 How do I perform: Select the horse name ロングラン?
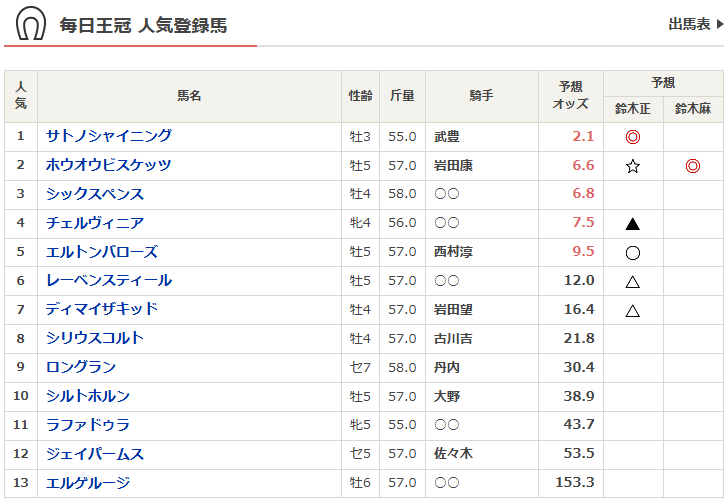(x=81, y=367)
